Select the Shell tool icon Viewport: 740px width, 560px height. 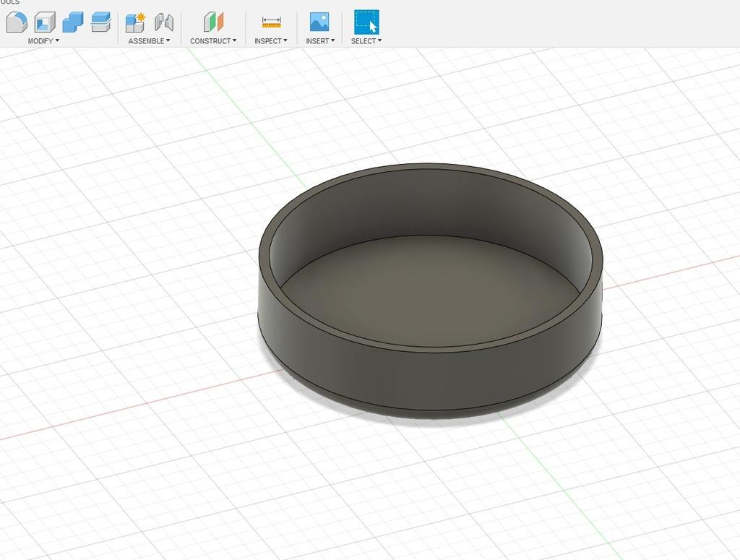(45, 22)
